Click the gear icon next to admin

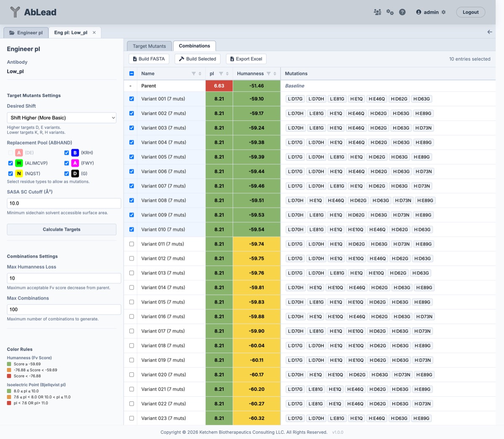tap(444, 12)
